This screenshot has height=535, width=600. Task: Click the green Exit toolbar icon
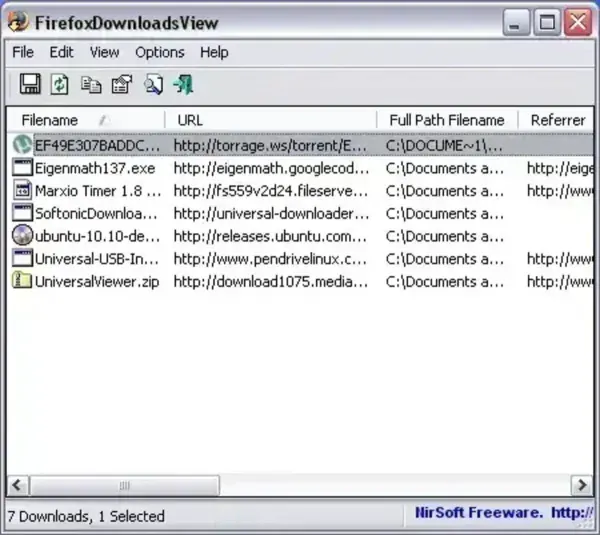pos(183,84)
